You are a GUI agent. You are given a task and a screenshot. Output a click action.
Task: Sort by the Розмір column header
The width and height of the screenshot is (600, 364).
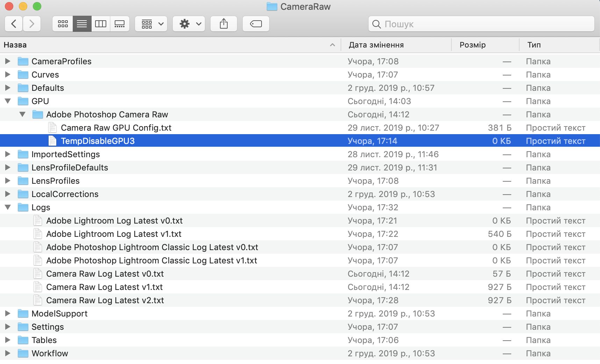click(x=485, y=45)
